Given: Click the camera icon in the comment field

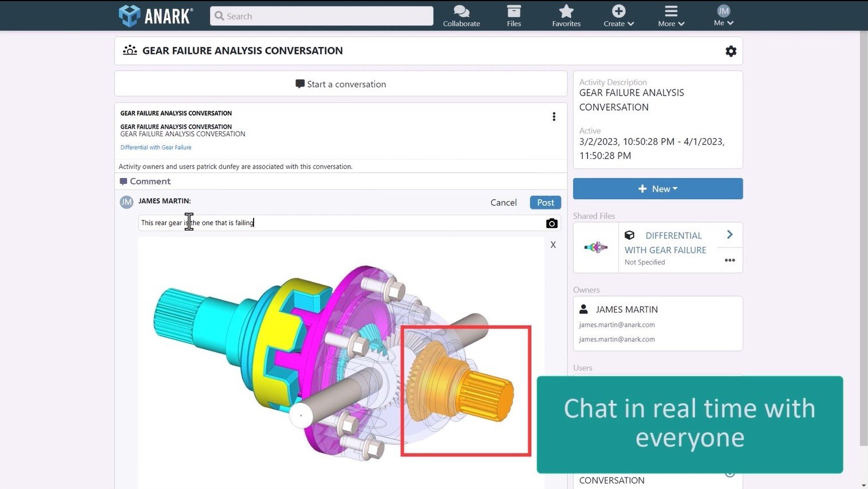Looking at the screenshot, I should [x=551, y=223].
